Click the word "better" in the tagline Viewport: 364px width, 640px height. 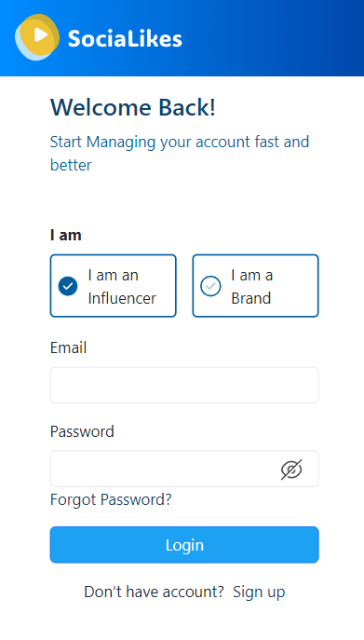click(71, 165)
